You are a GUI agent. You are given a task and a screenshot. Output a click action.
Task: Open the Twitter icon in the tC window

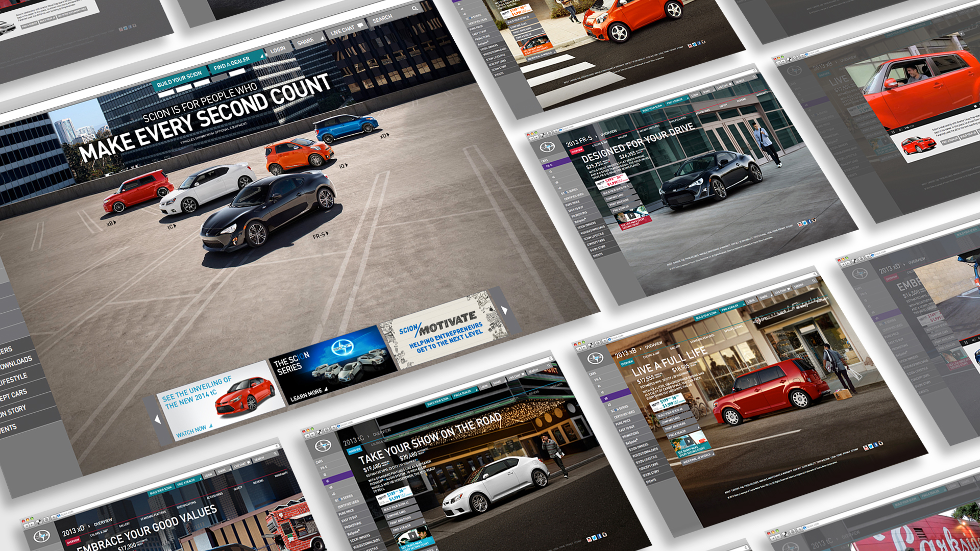point(594,538)
